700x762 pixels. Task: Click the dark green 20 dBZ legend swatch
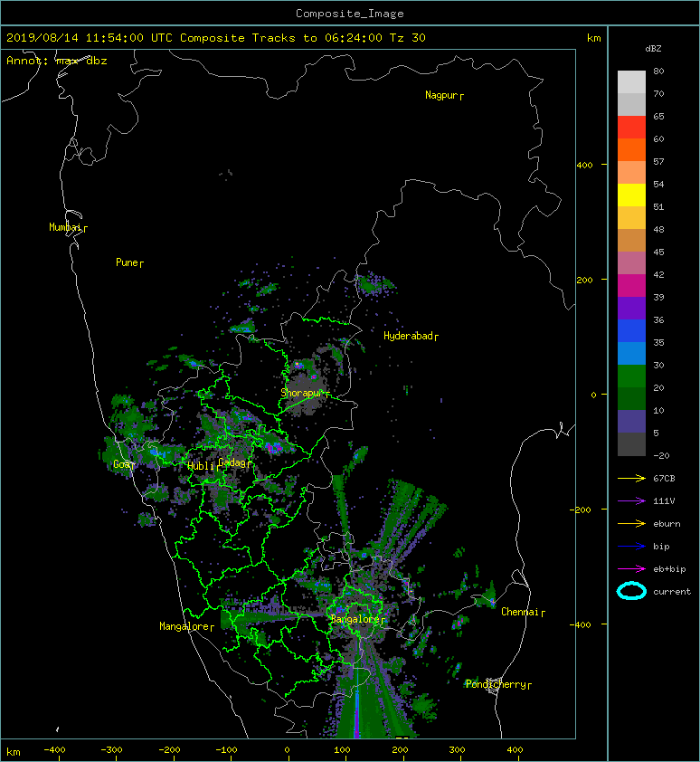pyautogui.click(x=631, y=398)
